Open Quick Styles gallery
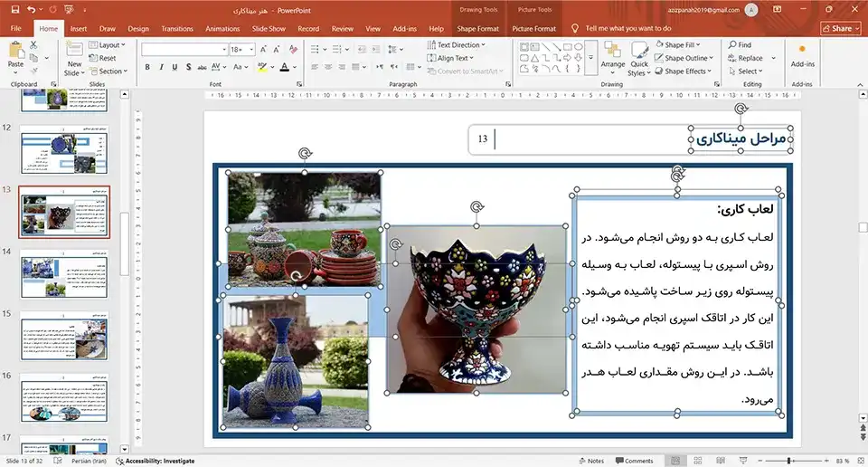Viewport: 868px width, 467px height. click(x=639, y=61)
